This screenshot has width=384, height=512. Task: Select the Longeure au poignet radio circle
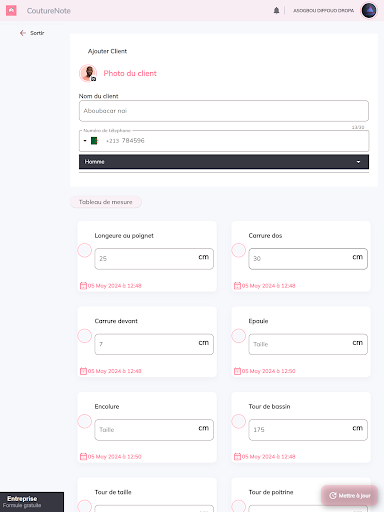85,250
